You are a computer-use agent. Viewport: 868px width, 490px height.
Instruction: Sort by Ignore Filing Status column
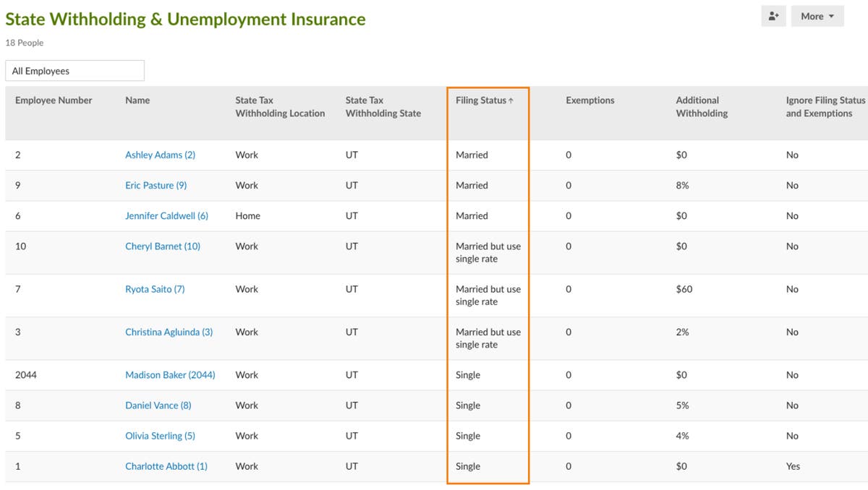(825, 106)
